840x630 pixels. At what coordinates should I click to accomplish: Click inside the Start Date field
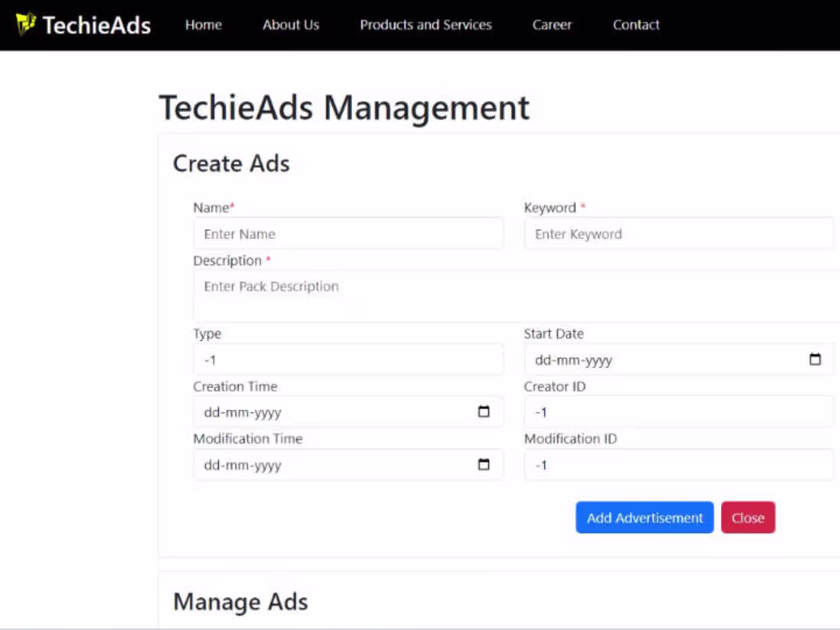(657, 359)
